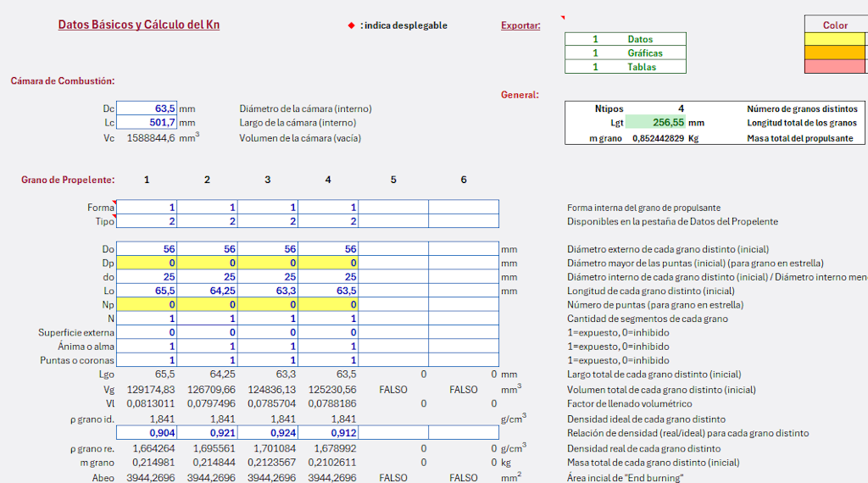
Task: Open the Tipo dropdown for grain 1
Action: pyautogui.click(x=147, y=221)
